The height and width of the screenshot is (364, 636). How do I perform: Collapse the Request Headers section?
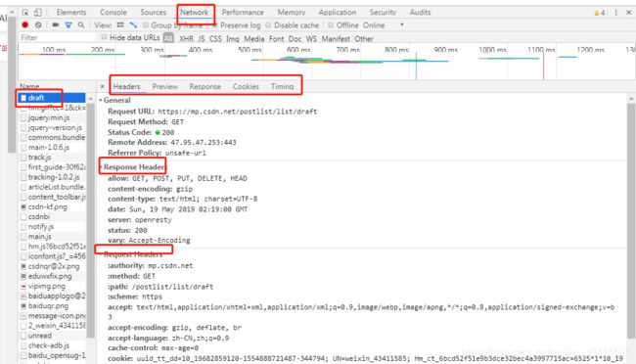[101, 254]
